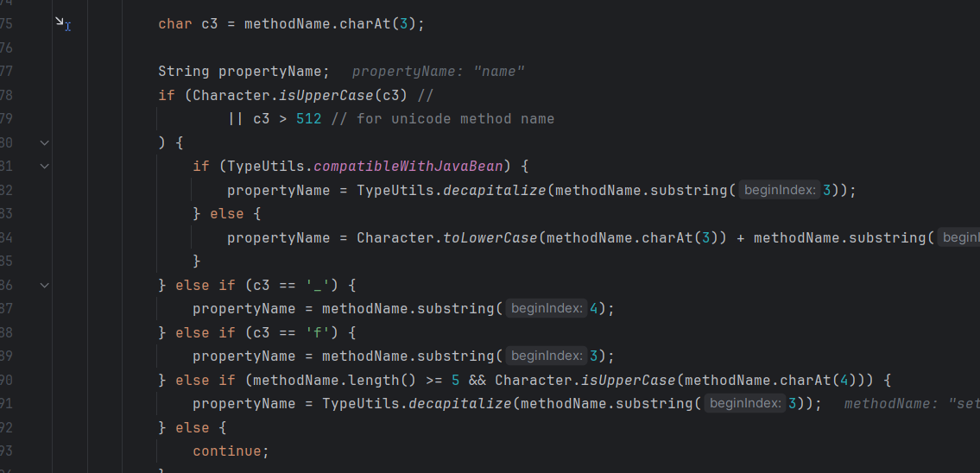This screenshot has width=980, height=473.
Task: Click the compatibleWithJavaBean field reference
Action: pyautogui.click(x=408, y=166)
